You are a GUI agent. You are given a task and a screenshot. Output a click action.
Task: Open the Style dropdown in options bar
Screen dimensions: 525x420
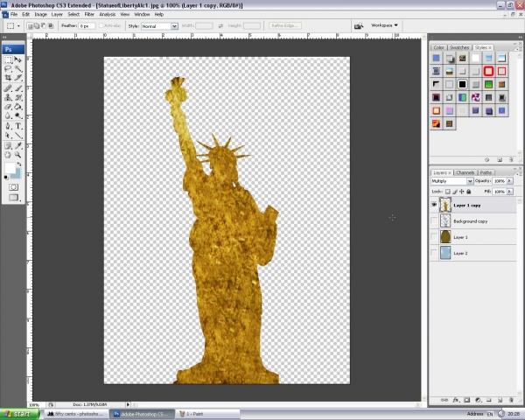(x=174, y=26)
